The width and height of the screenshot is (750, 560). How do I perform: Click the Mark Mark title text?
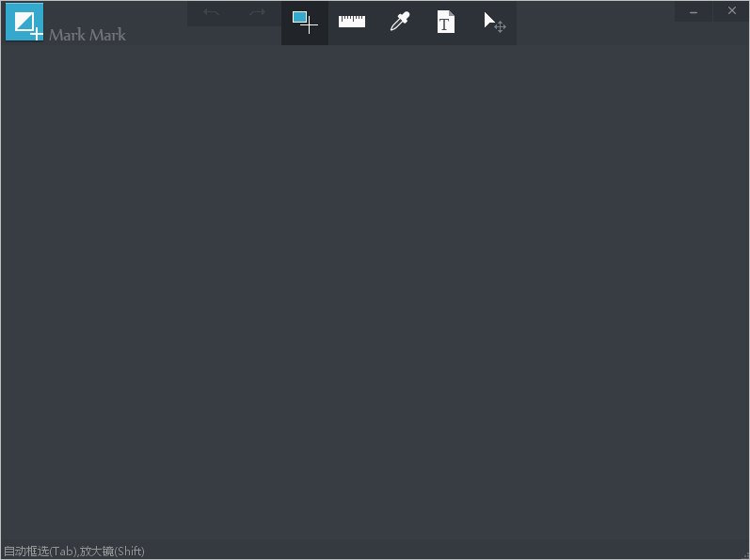pos(88,35)
